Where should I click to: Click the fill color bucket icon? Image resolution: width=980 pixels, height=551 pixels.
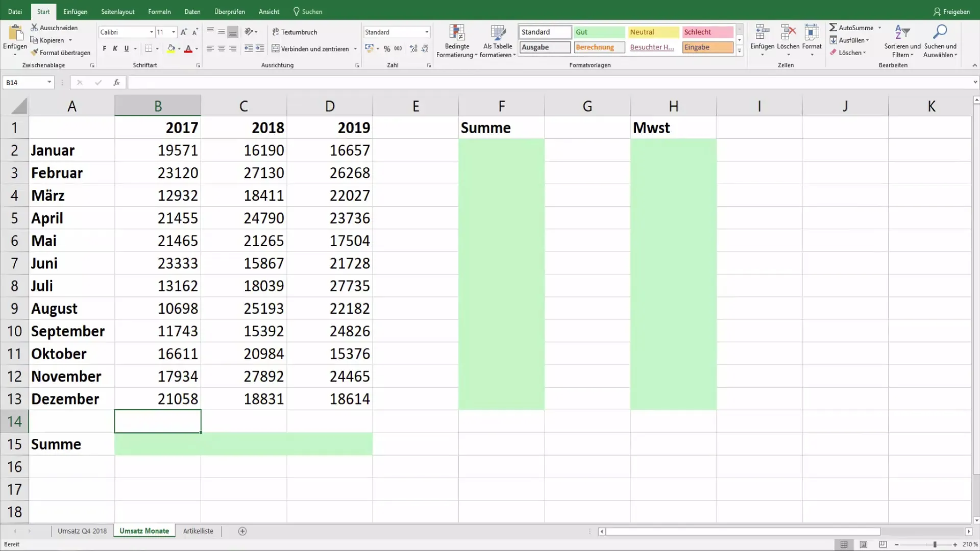click(x=171, y=48)
